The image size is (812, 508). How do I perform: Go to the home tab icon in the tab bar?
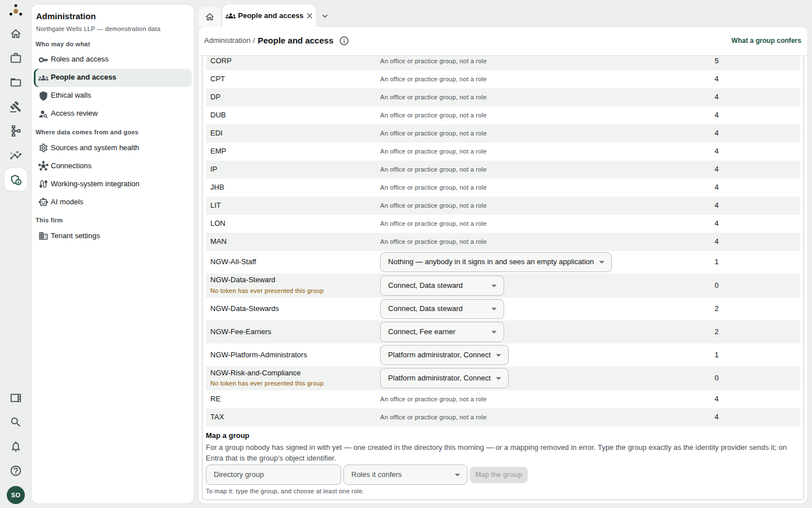click(210, 16)
